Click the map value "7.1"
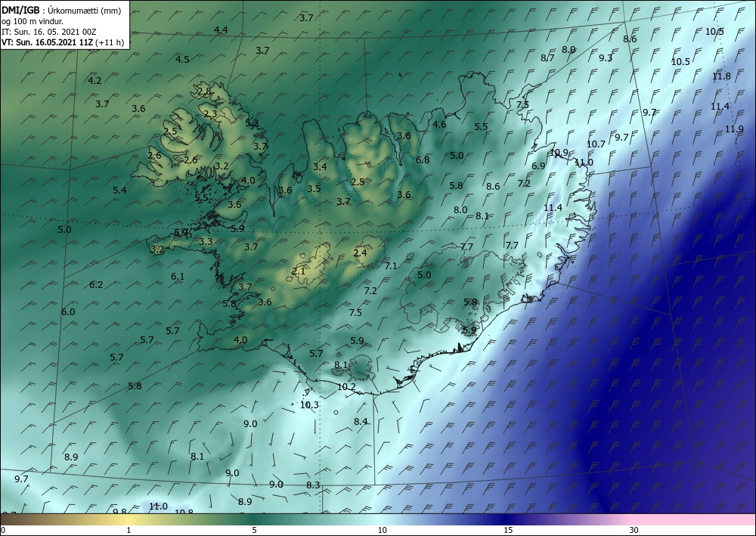This screenshot has width=756, height=536. point(391,265)
